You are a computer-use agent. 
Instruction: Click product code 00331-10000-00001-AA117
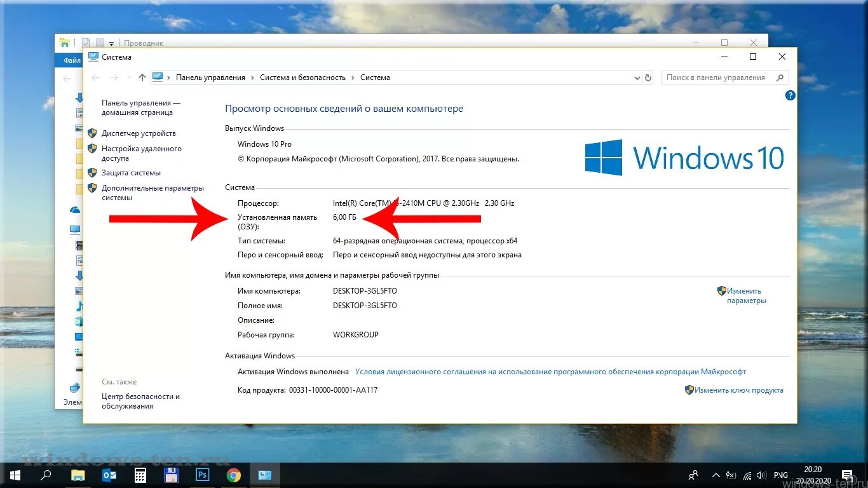[333, 390]
